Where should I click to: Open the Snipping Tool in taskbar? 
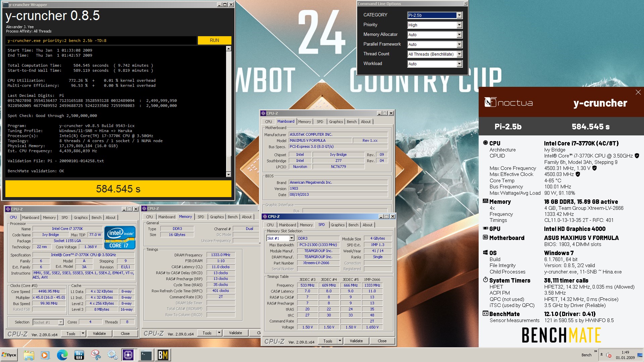[x=96, y=355]
